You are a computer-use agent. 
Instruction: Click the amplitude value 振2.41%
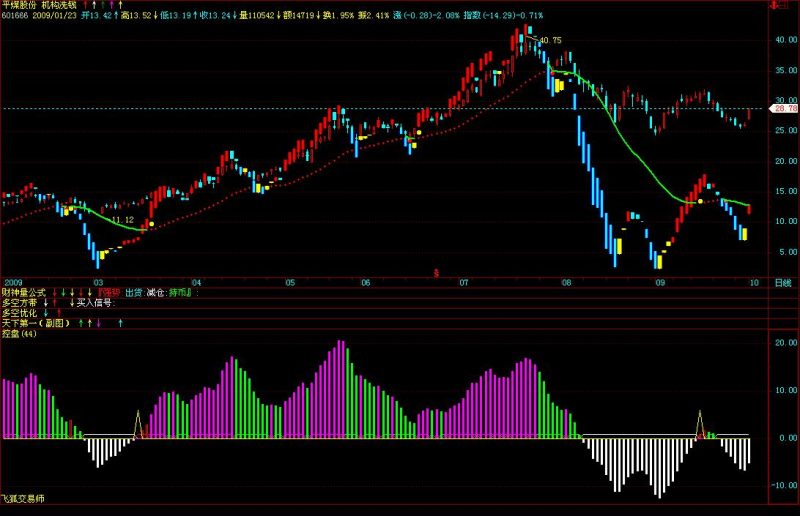(373, 15)
